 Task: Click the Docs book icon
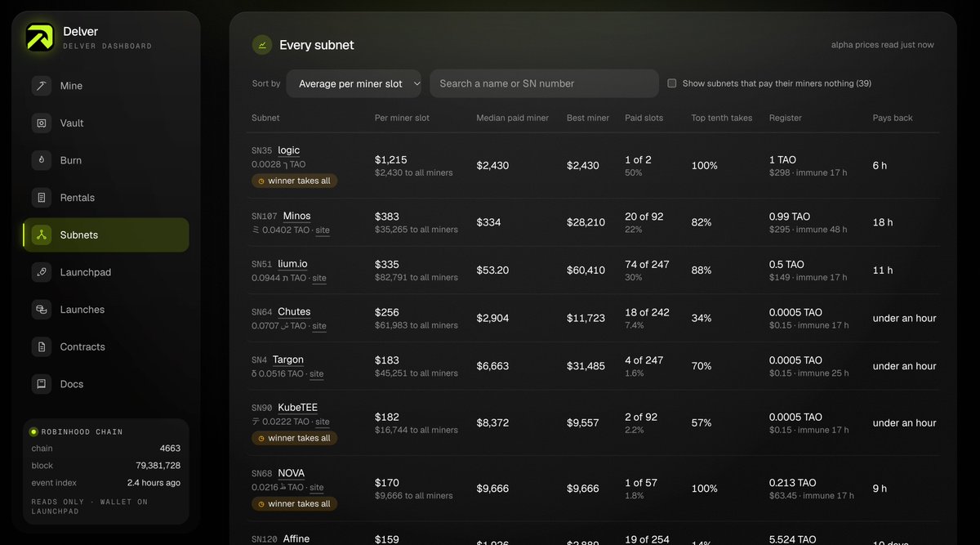[42, 384]
